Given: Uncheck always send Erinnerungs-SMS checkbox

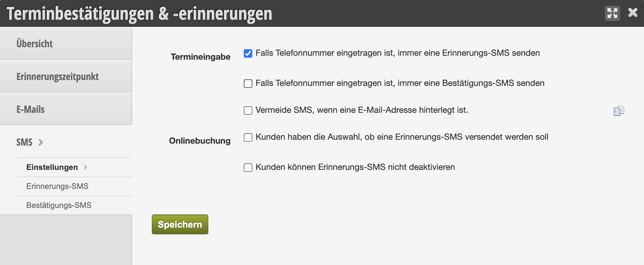Looking at the screenshot, I should pos(248,53).
